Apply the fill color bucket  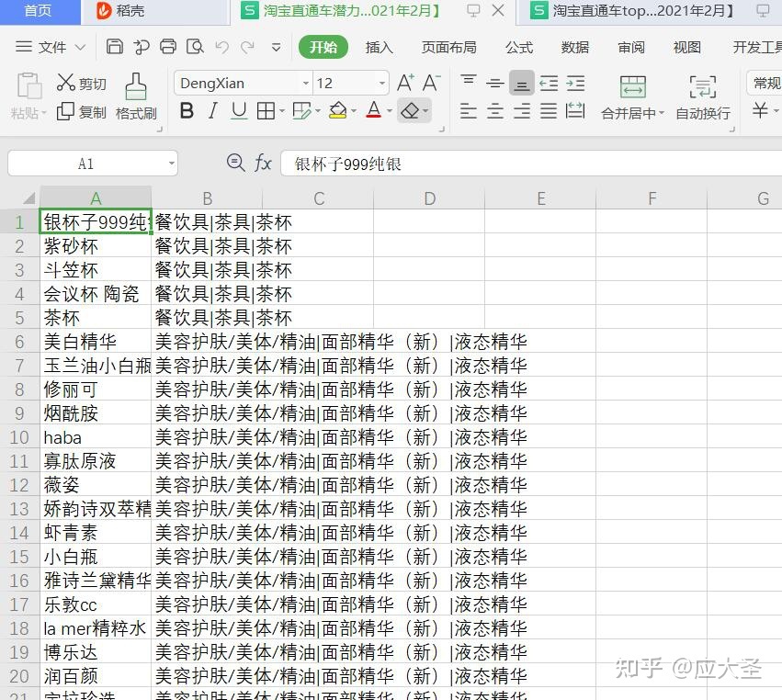tap(338, 110)
